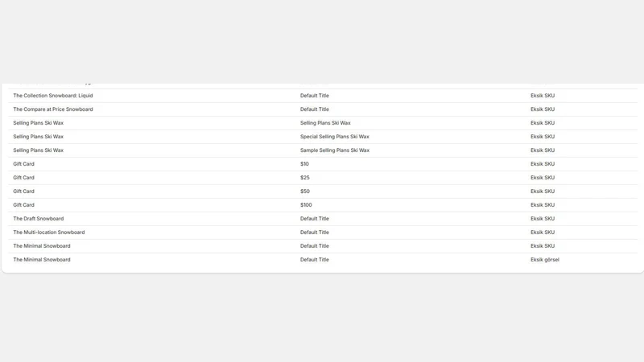Click Default Title in the Eksik görsel row
This screenshot has height=362, width=644.
click(x=315, y=260)
